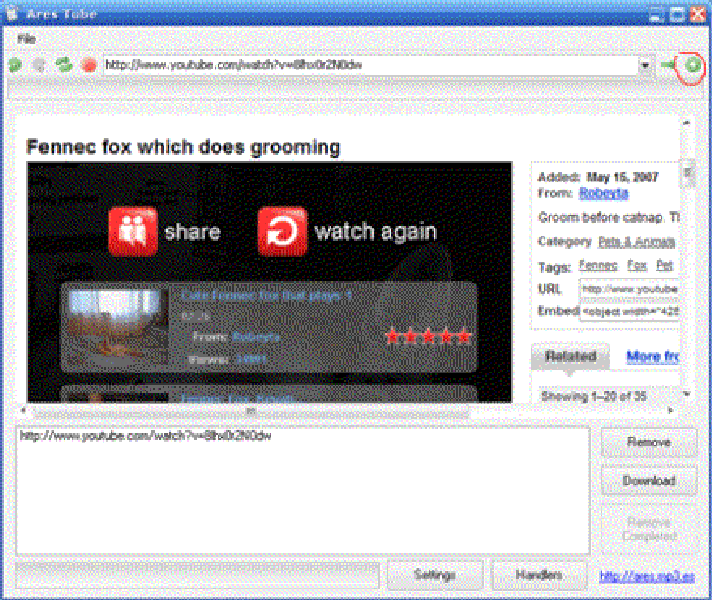Viewport: 712px width, 600px height.
Task: Open the Handlers button
Action: [540, 575]
